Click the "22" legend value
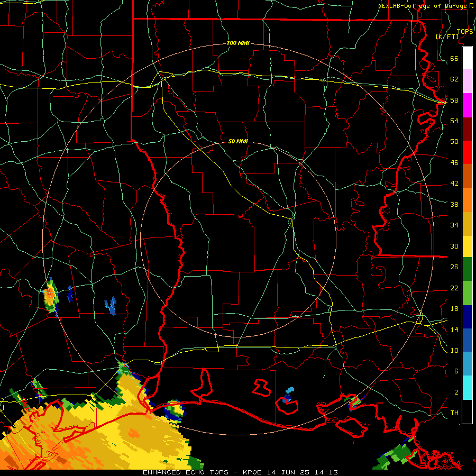The image size is (476, 476). coord(454,288)
